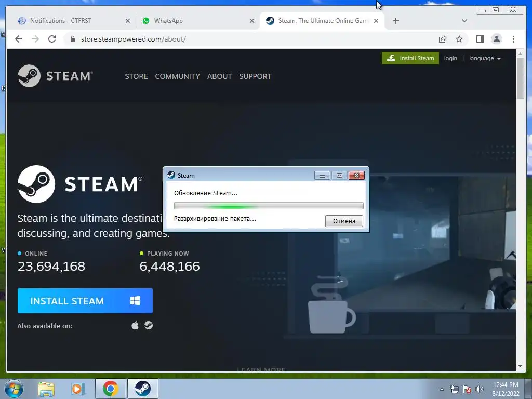Click the Steam logo in the header
Viewport: 532px width, 399px height.
[x=55, y=76]
